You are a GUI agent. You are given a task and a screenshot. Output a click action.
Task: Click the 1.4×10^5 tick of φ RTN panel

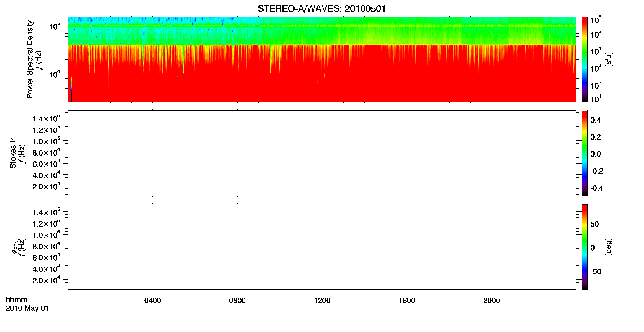pyautogui.click(x=46, y=212)
